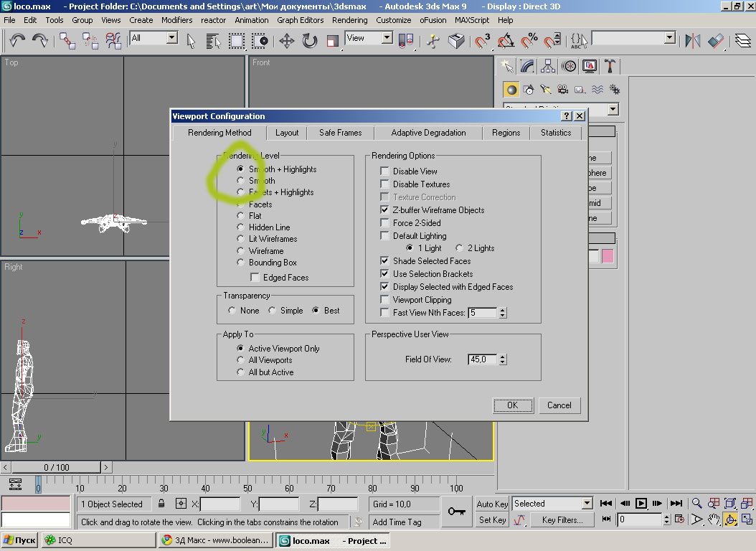Viewport: 756px width, 551px height.
Task: Click the Undo arrow icon
Action: pyautogui.click(x=17, y=40)
